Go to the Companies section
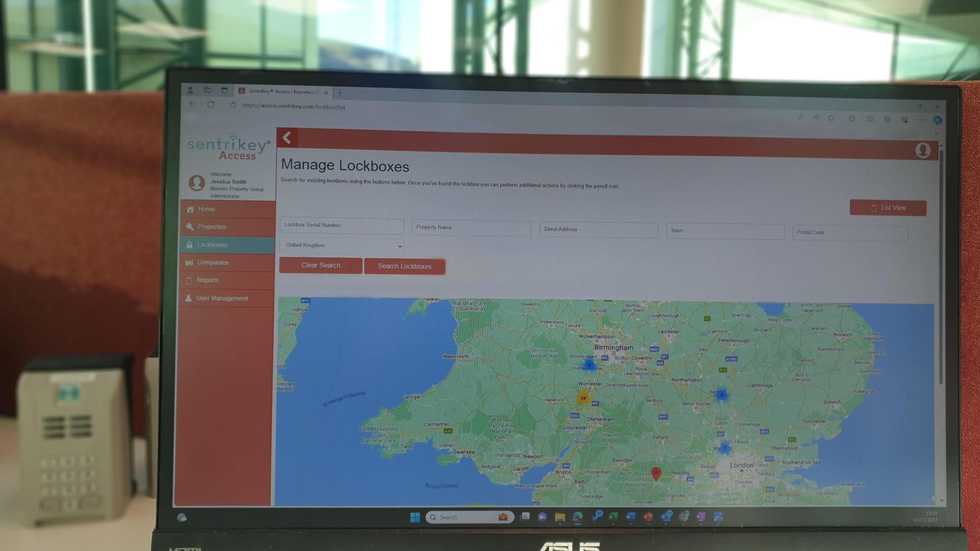980x551 pixels. tap(212, 263)
